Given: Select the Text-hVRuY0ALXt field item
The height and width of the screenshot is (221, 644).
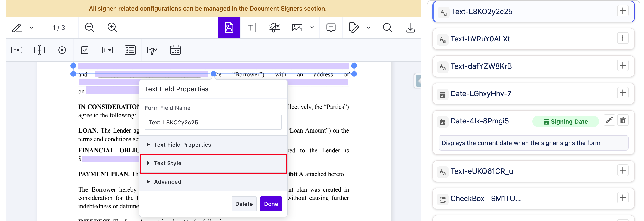Looking at the screenshot, I should point(533,39).
